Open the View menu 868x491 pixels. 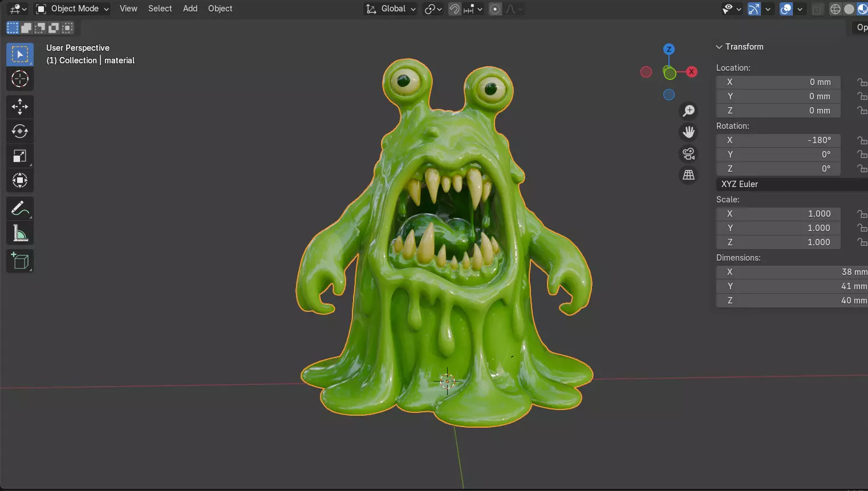[128, 9]
